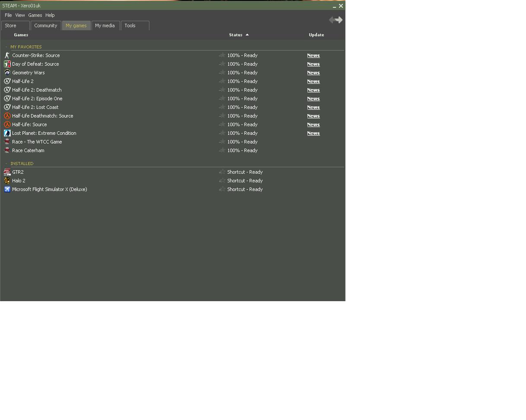Click the Half-Life Deathmatch: Source orange icon
The width and height of the screenshot is (526, 420).
point(7,116)
